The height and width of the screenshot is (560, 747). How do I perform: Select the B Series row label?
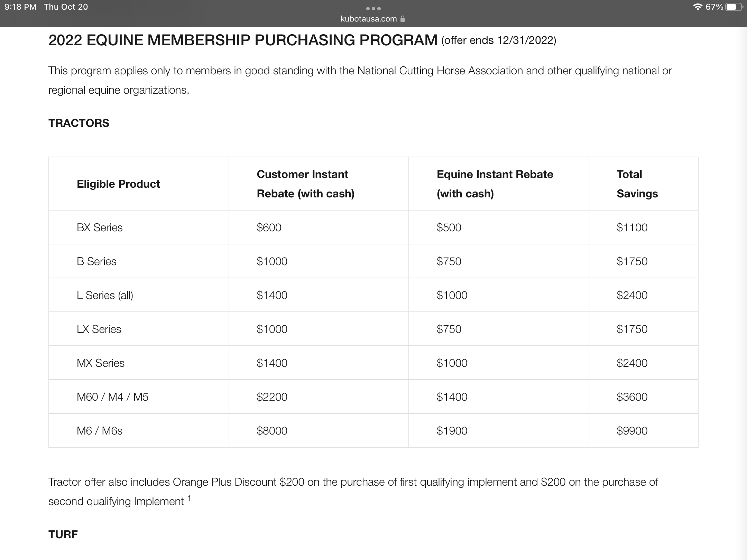pos(96,261)
